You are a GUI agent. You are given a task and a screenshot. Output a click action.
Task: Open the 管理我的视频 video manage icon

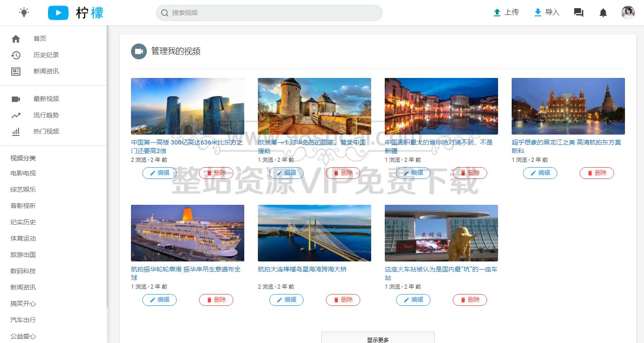(139, 51)
